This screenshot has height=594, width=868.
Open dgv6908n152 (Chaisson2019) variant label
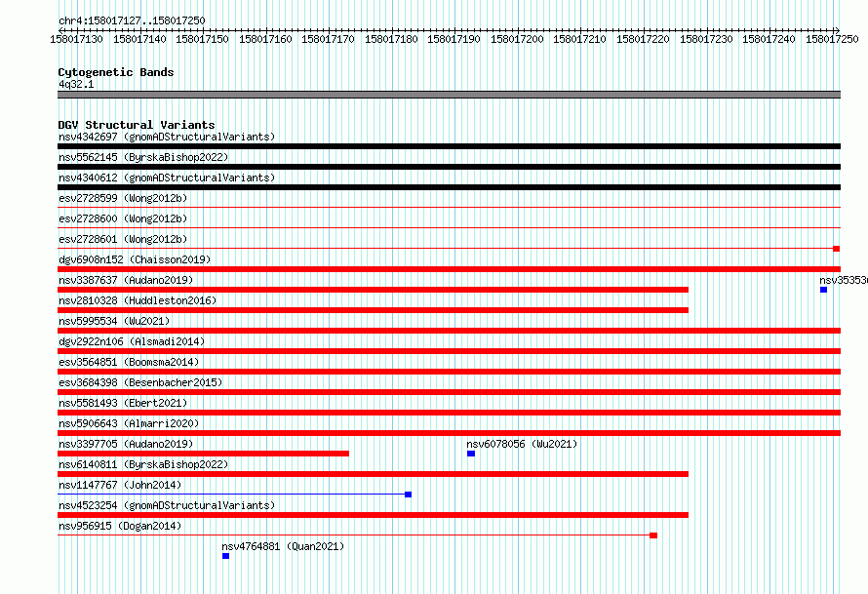135,259
